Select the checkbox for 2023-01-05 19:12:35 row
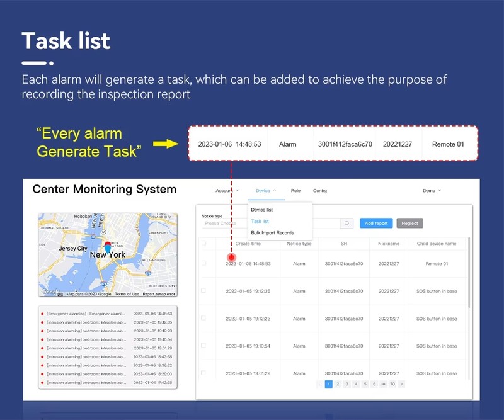Screen dimensions: 504x420 pyautogui.click(x=203, y=291)
